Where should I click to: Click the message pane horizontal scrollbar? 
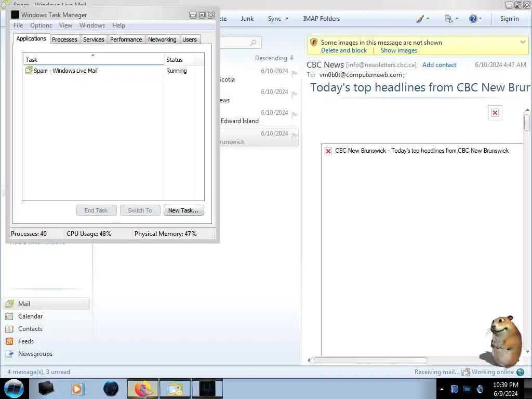coord(370,360)
